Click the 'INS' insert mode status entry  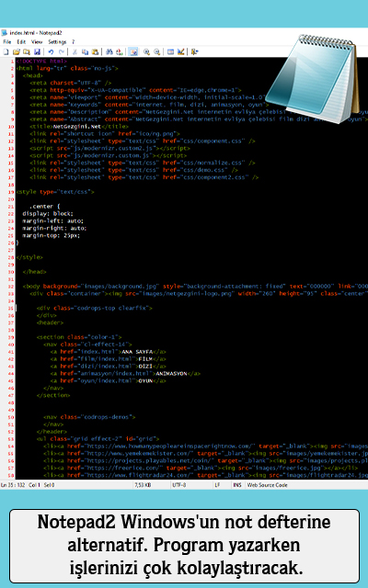(237, 485)
